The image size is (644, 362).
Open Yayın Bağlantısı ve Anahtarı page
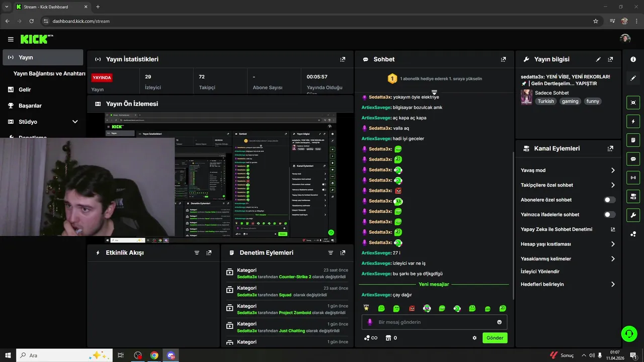tap(49, 73)
